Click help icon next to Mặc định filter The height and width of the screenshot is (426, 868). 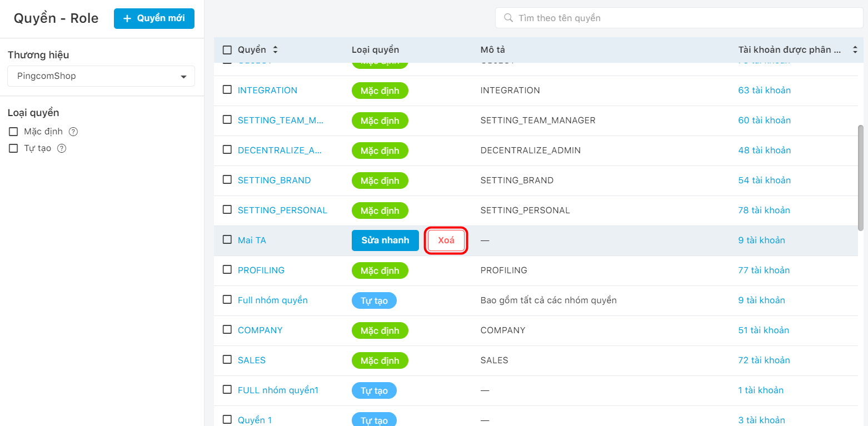73,132
